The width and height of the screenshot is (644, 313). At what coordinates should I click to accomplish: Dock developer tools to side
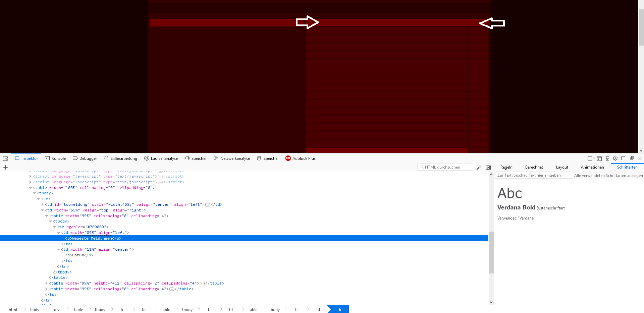coord(623,159)
